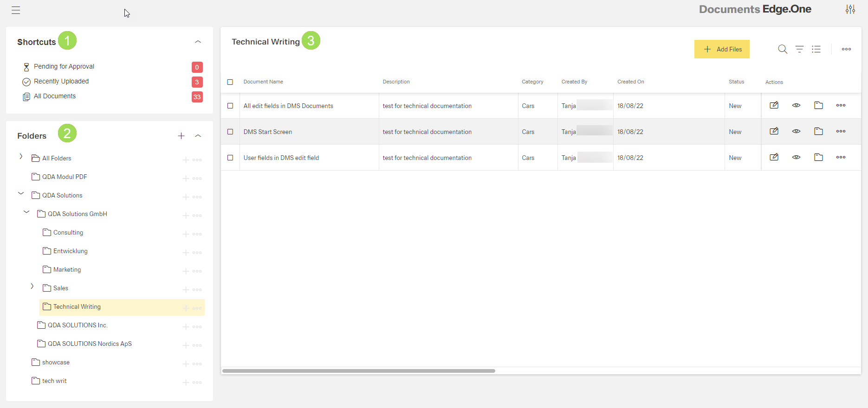Click the Add Files button

click(x=722, y=49)
